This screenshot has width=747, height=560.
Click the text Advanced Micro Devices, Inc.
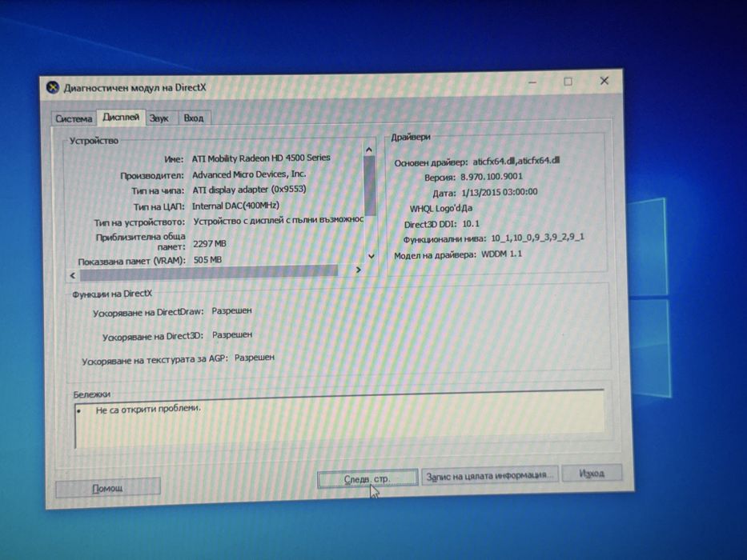pos(249,174)
